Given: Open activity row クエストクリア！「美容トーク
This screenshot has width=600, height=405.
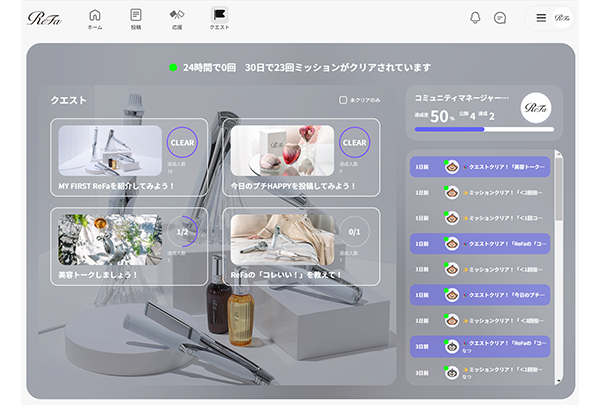Looking at the screenshot, I should click(480, 167).
